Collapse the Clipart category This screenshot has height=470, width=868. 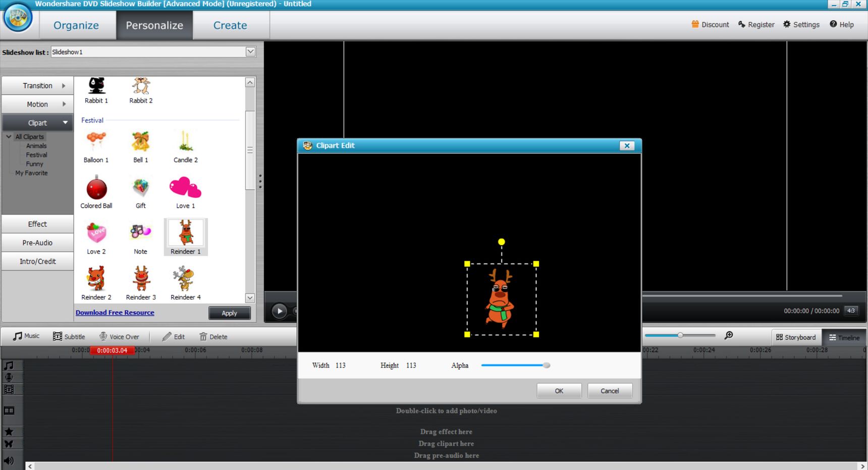click(x=38, y=123)
